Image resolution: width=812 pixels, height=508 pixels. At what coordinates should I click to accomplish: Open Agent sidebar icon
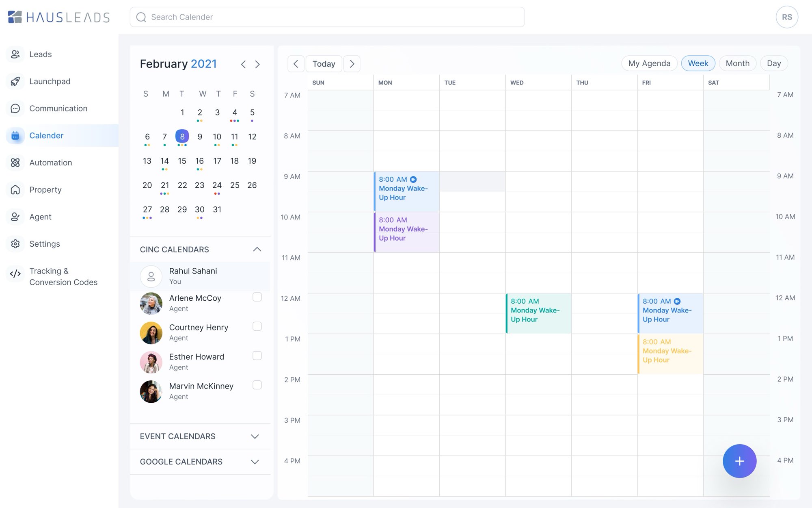click(x=15, y=217)
